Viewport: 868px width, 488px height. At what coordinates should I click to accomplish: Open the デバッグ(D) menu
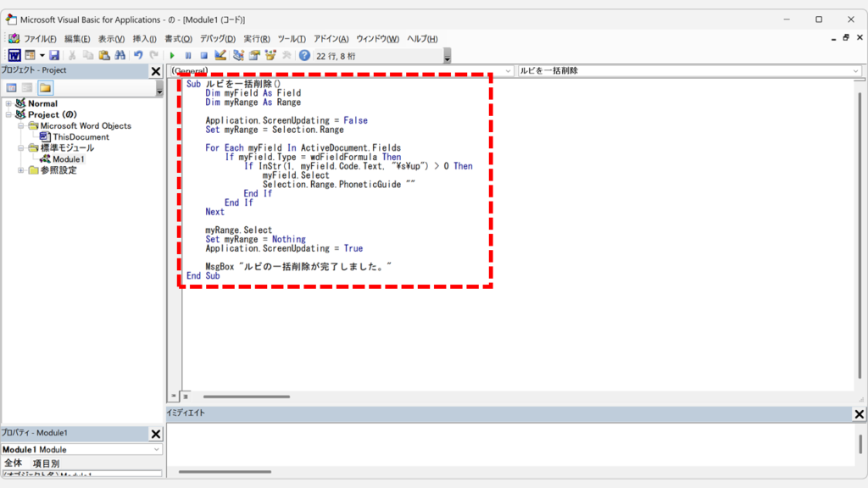pos(217,39)
